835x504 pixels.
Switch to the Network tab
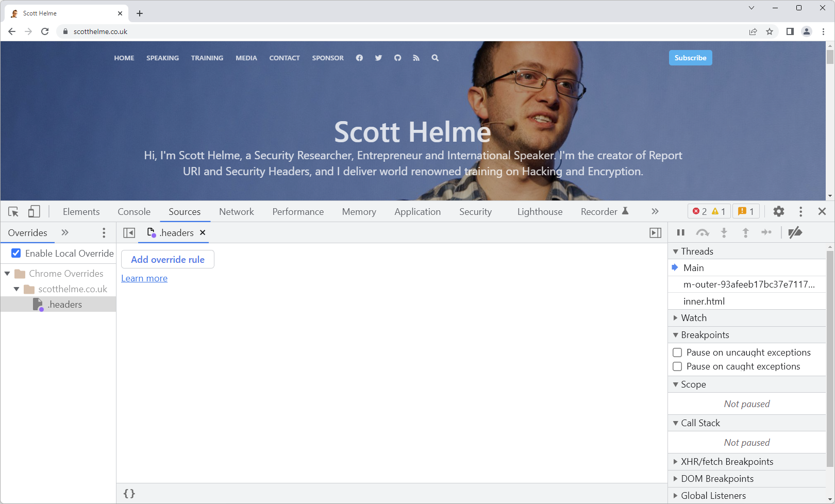(237, 212)
